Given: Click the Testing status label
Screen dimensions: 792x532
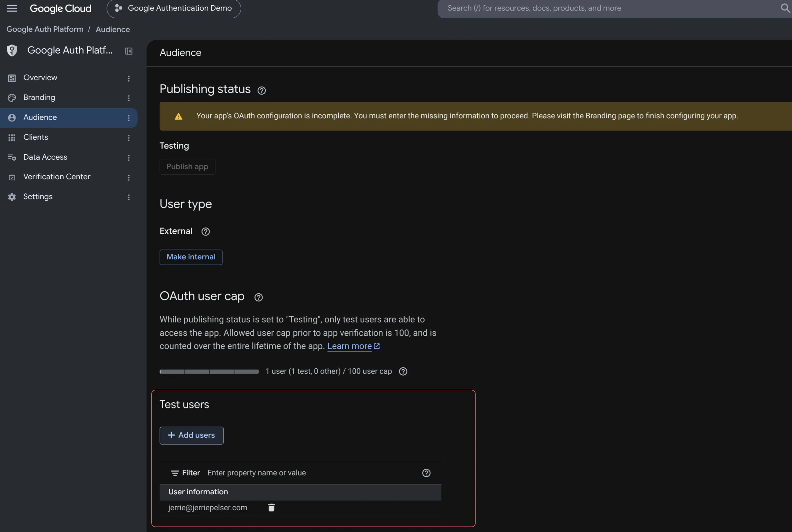Looking at the screenshot, I should (x=174, y=146).
